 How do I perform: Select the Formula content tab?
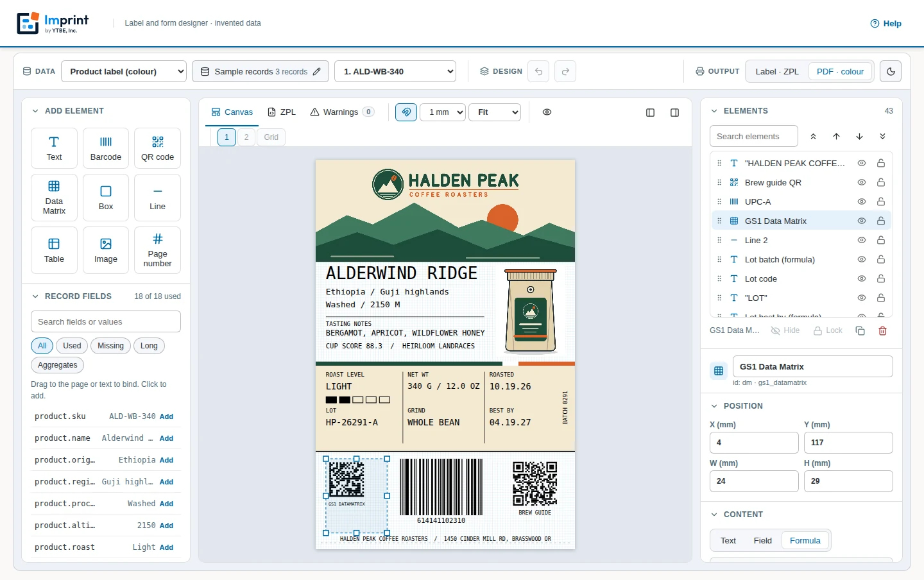(805, 540)
